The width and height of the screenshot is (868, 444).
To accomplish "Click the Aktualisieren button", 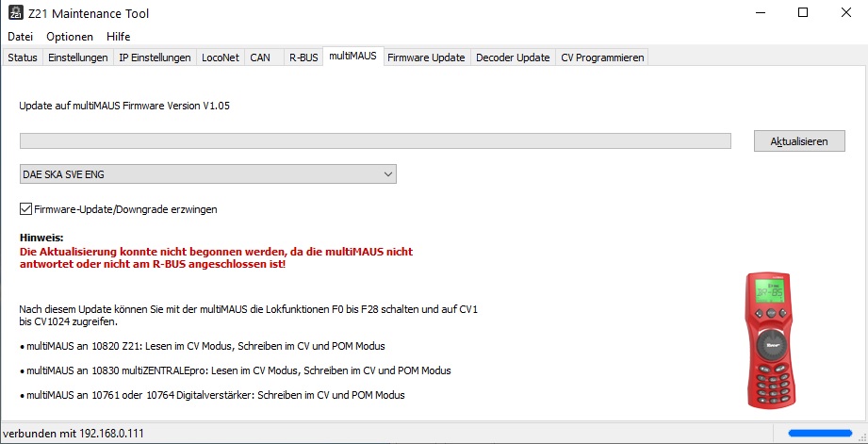I will click(x=799, y=141).
